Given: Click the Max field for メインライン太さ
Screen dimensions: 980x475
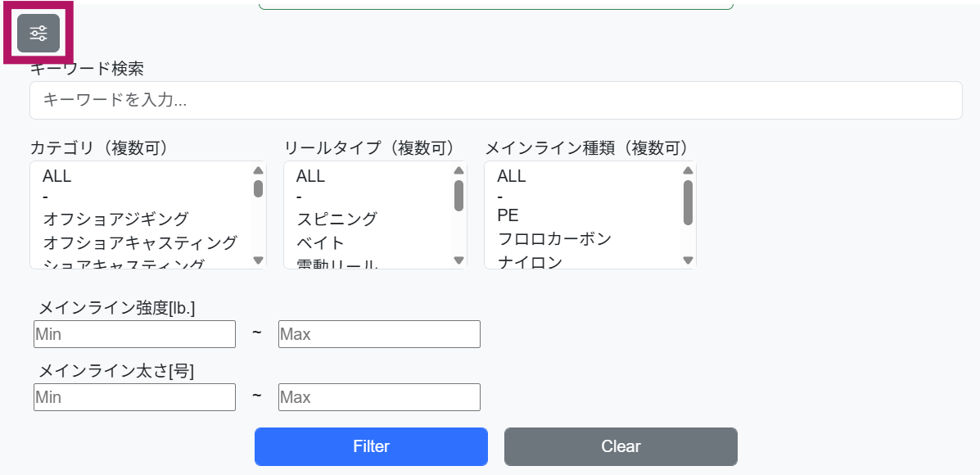Looking at the screenshot, I should 378,396.
